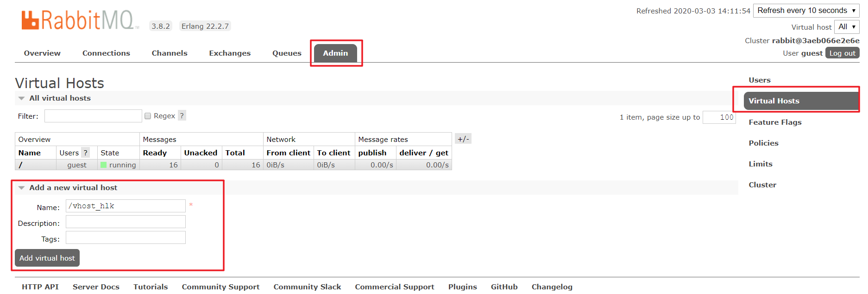This screenshot has width=868, height=294.
Task: Click the page size field showing 100
Action: pyautogui.click(x=719, y=117)
